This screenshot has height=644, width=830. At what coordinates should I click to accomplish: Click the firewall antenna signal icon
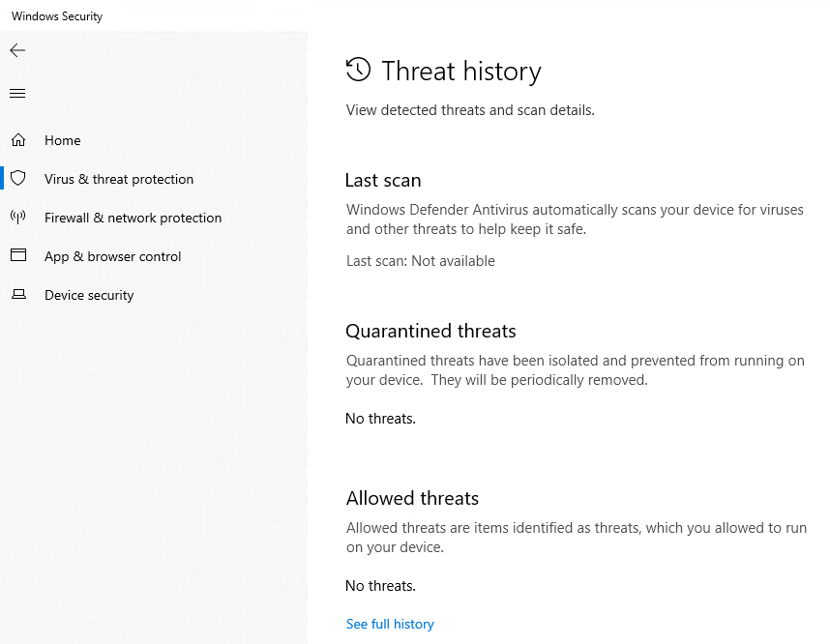(18, 217)
